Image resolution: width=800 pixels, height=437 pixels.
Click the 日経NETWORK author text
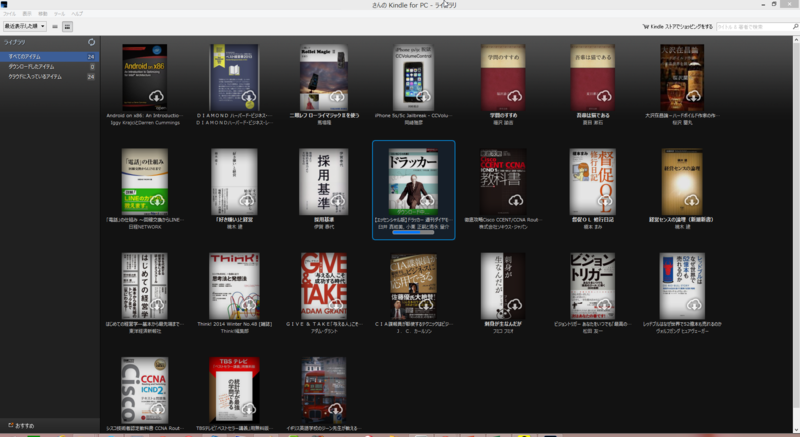145,227
